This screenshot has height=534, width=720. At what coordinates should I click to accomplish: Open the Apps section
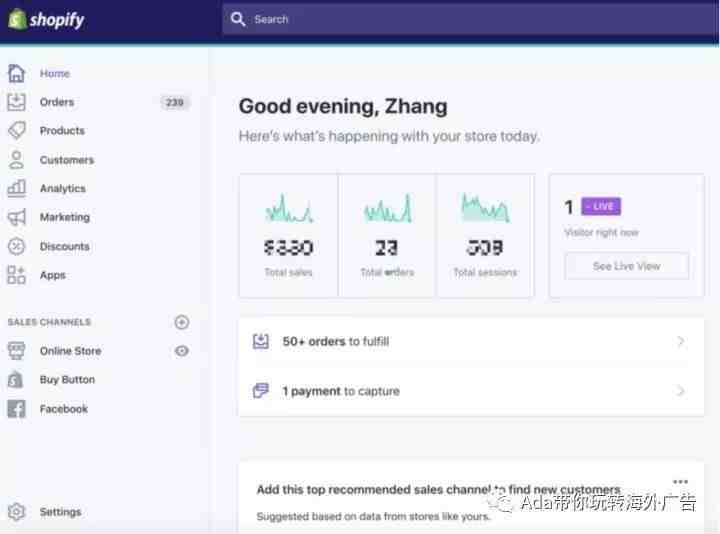coord(53,275)
